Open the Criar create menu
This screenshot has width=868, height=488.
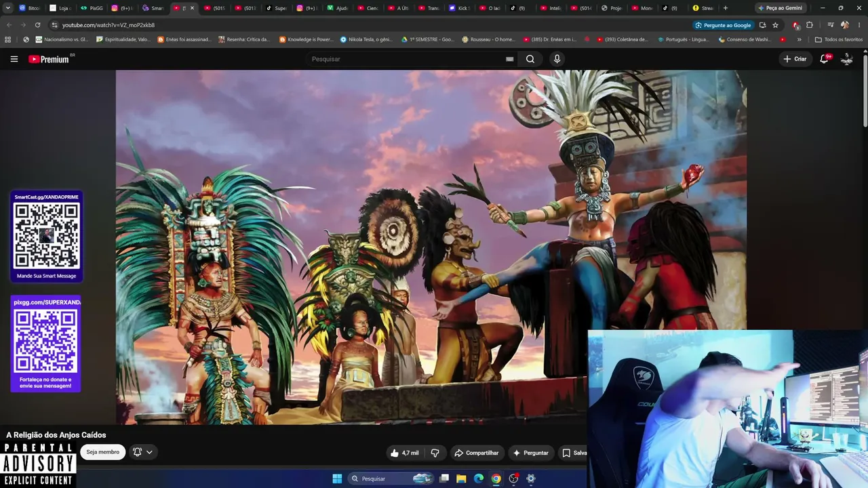click(x=795, y=59)
